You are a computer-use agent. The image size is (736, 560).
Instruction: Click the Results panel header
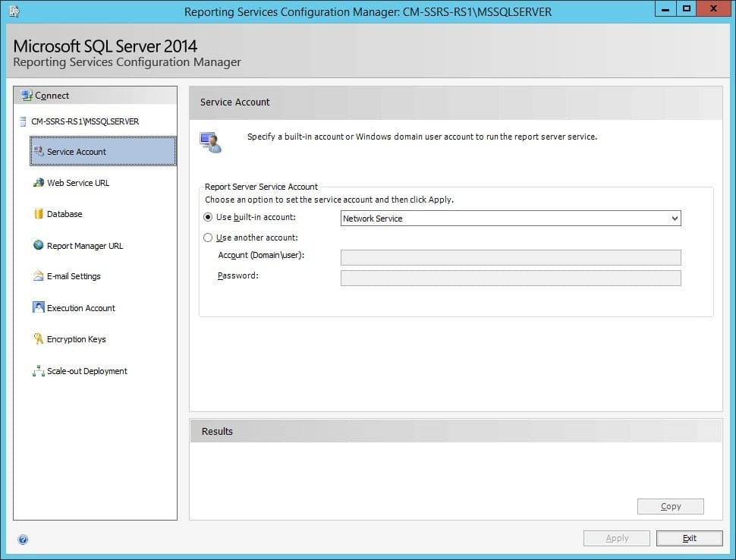click(456, 431)
